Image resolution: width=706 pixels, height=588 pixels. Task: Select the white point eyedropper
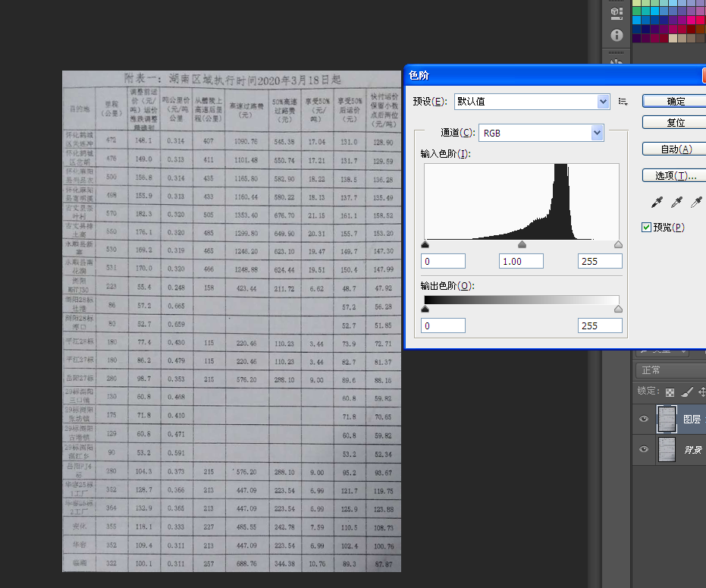[x=697, y=203]
